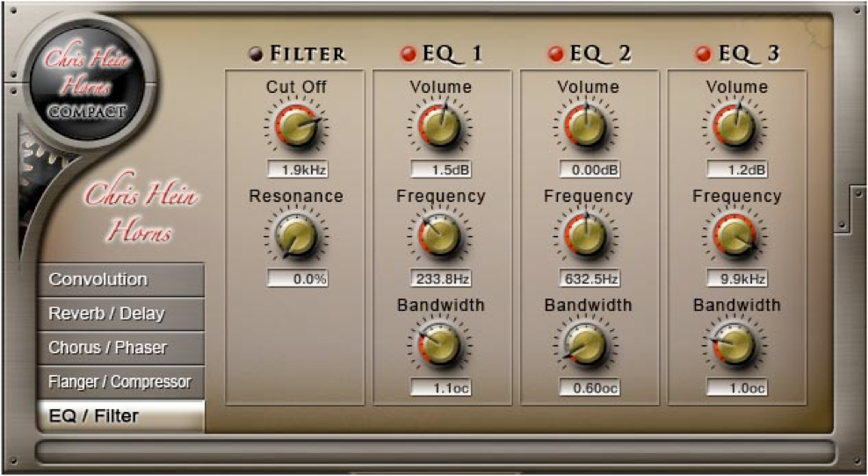
Task: Toggle the EQ 2 enable LED
Action: click(555, 54)
